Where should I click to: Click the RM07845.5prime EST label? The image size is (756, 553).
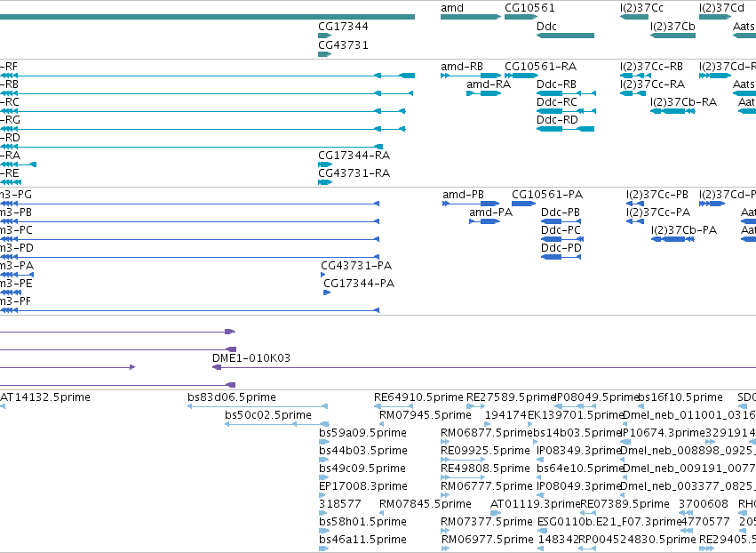click(x=426, y=504)
